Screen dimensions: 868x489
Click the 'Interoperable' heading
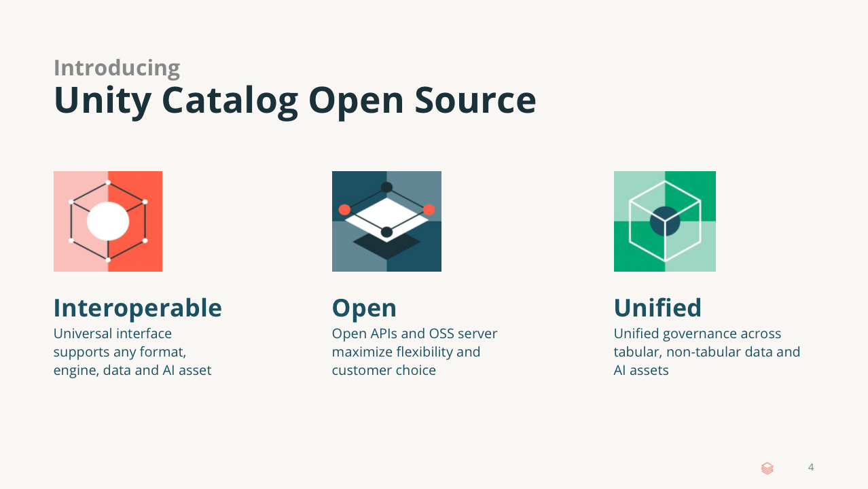tap(138, 308)
